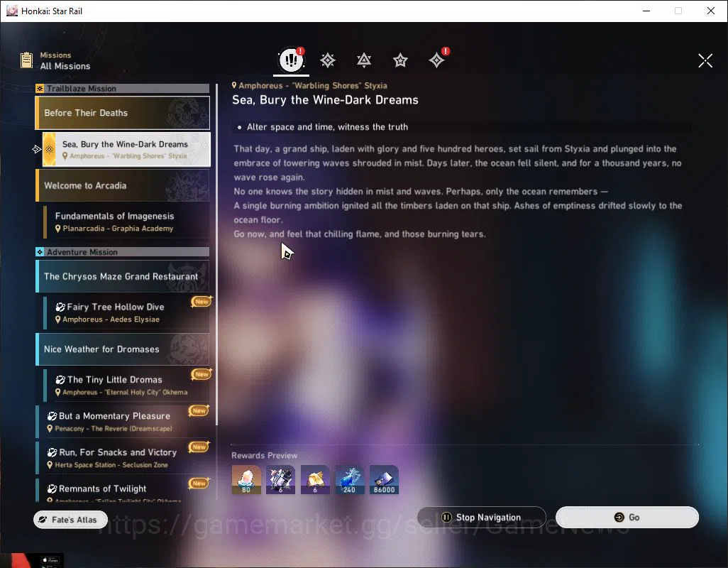This screenshot has height=568, width=728.
Task: Click the location pin for Penacony - The Reverie
Action: (x=50, y=429)
